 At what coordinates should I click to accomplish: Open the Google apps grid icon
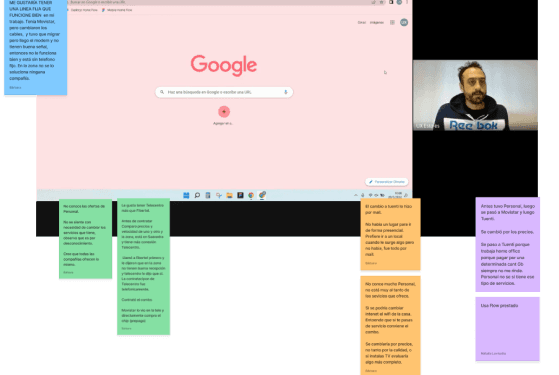click(392, 22)
